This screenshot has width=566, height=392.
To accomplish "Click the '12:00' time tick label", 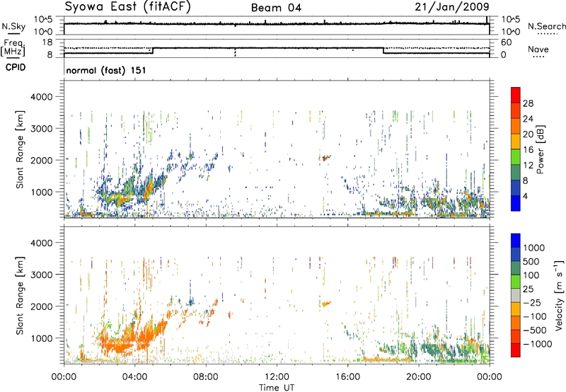I will tap(277, 377).
